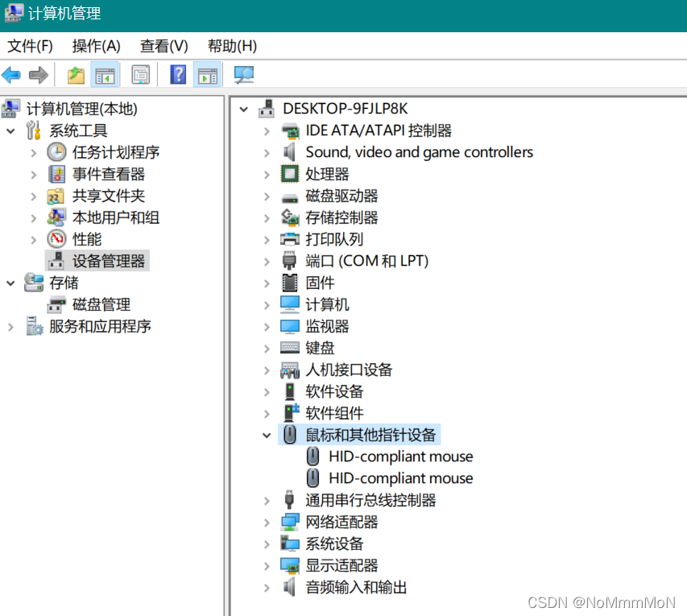
Task: Click the software component icon beside 软件组件
Action: (291, 413)
